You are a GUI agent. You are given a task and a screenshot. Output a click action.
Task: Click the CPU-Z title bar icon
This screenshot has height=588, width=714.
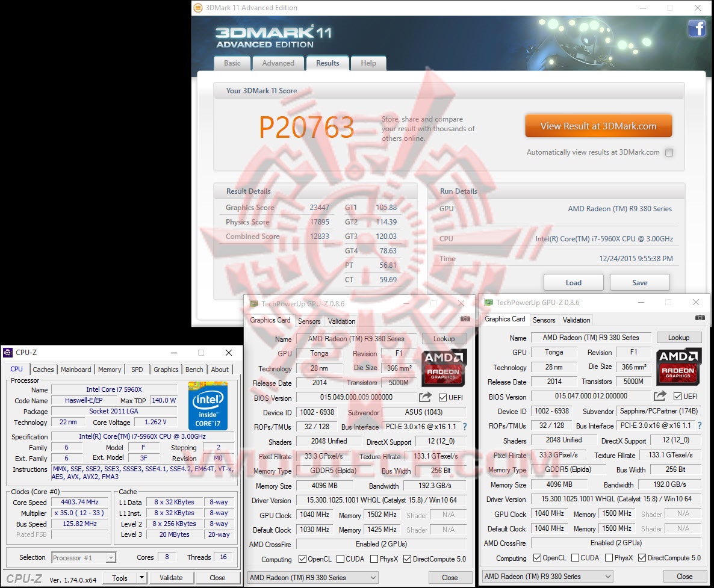click(8, 353)
